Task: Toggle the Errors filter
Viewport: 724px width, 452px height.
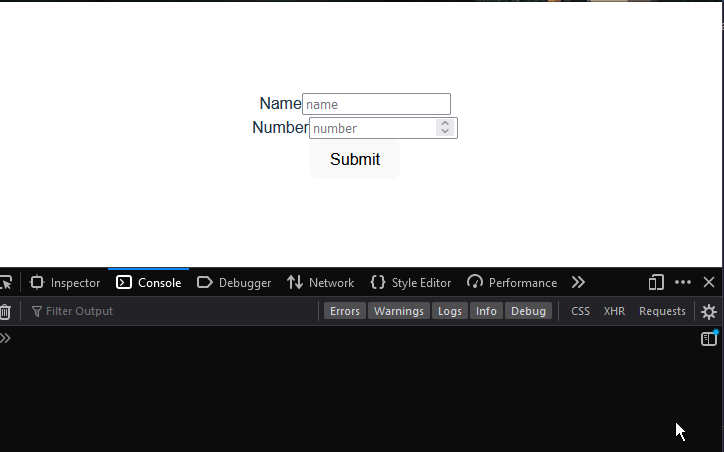Action: [x=344, y=311]
